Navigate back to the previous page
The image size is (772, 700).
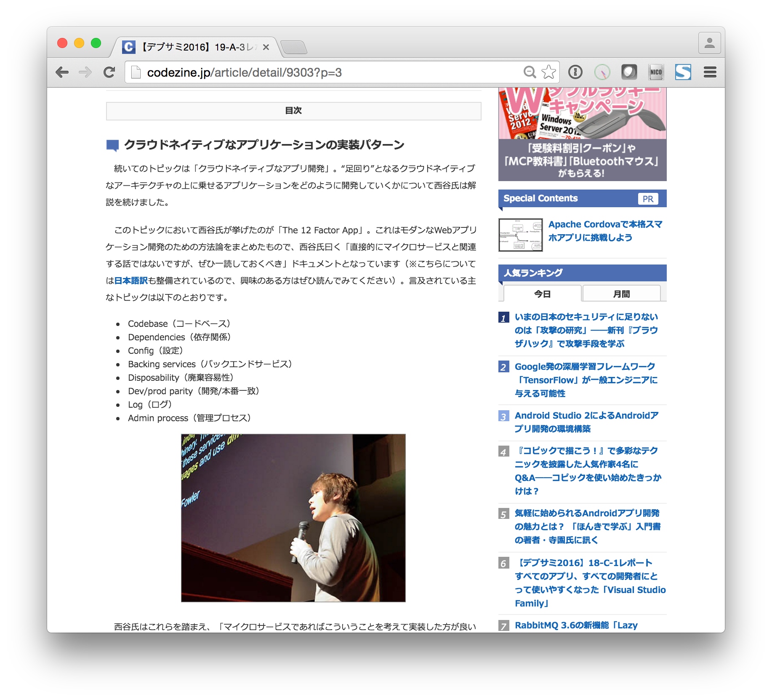62,72
